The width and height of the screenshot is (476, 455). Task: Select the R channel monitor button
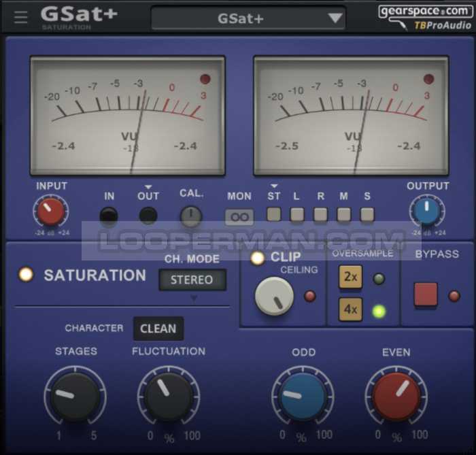[320, 215]
